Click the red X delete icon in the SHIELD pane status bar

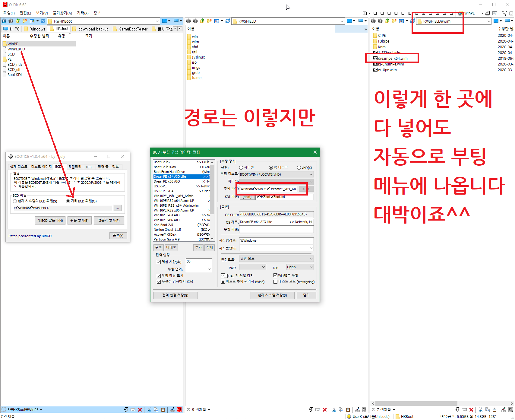click(x=325, y=410)
